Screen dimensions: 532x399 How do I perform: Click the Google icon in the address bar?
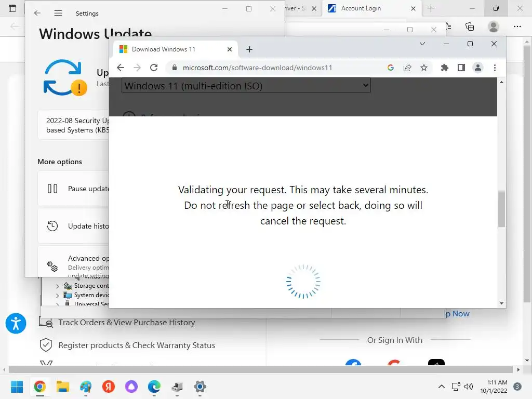(391, 68)
